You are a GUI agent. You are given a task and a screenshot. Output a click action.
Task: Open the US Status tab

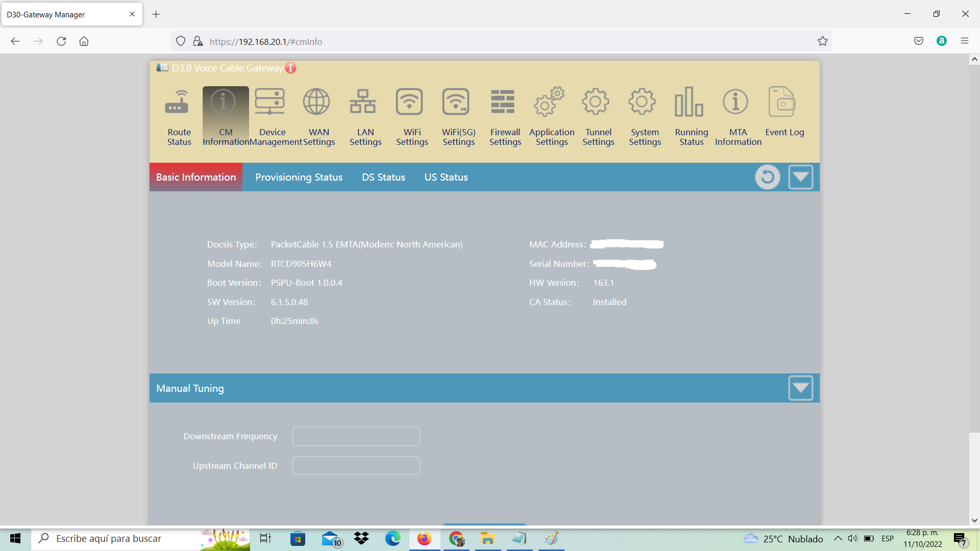[x=446, y=177]
